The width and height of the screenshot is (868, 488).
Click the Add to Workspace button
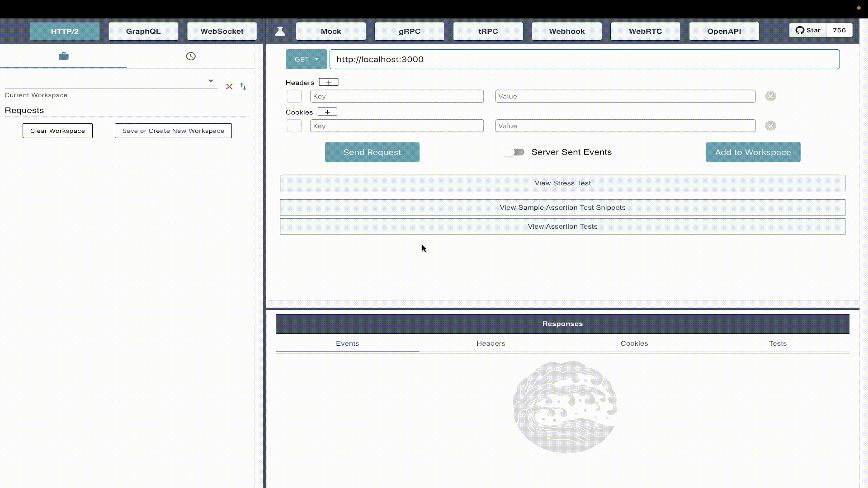pos(753,152)
